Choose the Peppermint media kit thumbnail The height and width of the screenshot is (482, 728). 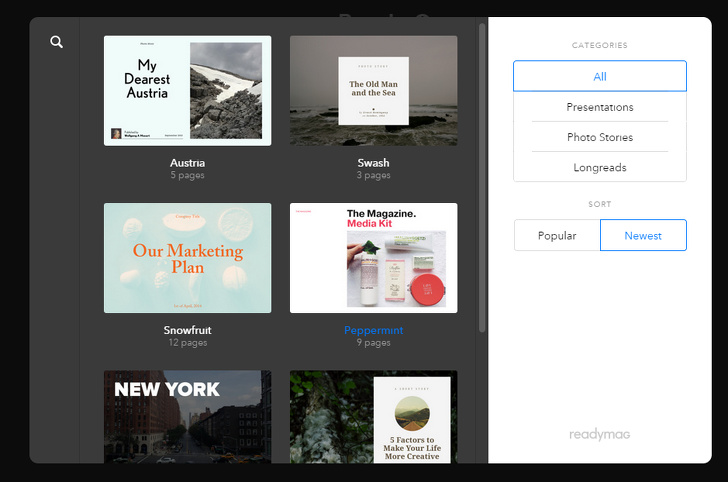pyautogui.click(x=373, y=258)
